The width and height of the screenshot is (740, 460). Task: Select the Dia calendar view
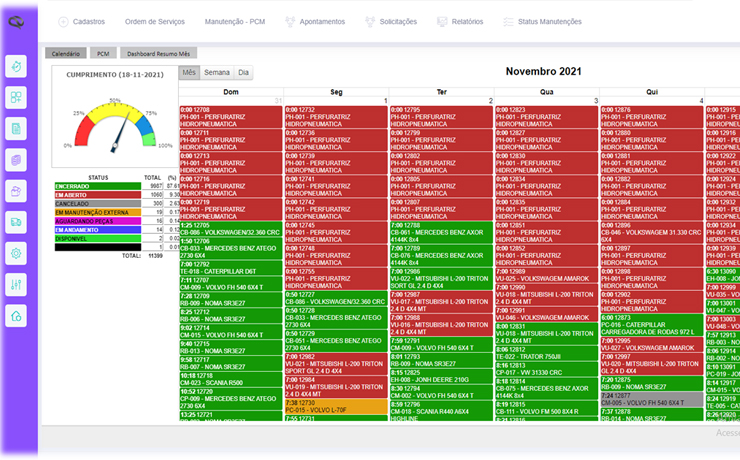pos(243,73)
